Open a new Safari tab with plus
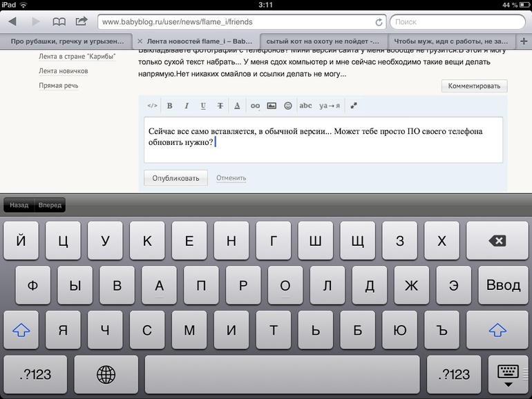The height and width of the screenshot is (399, 532). [524, 41]
